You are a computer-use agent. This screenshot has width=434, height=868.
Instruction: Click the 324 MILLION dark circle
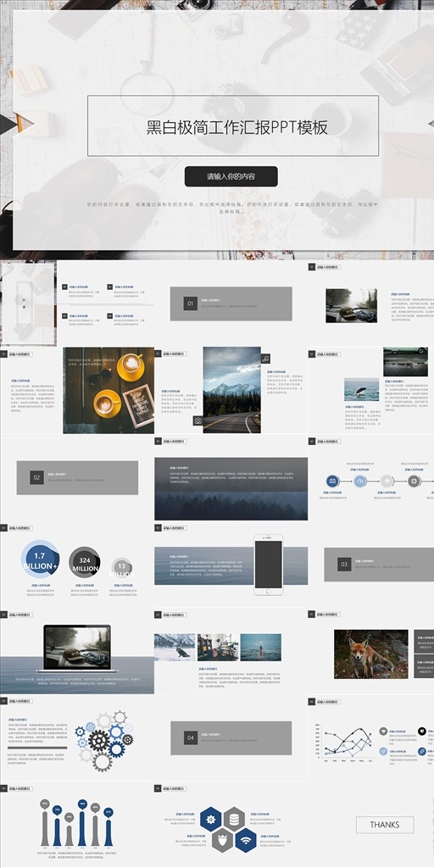coord(85,563)
